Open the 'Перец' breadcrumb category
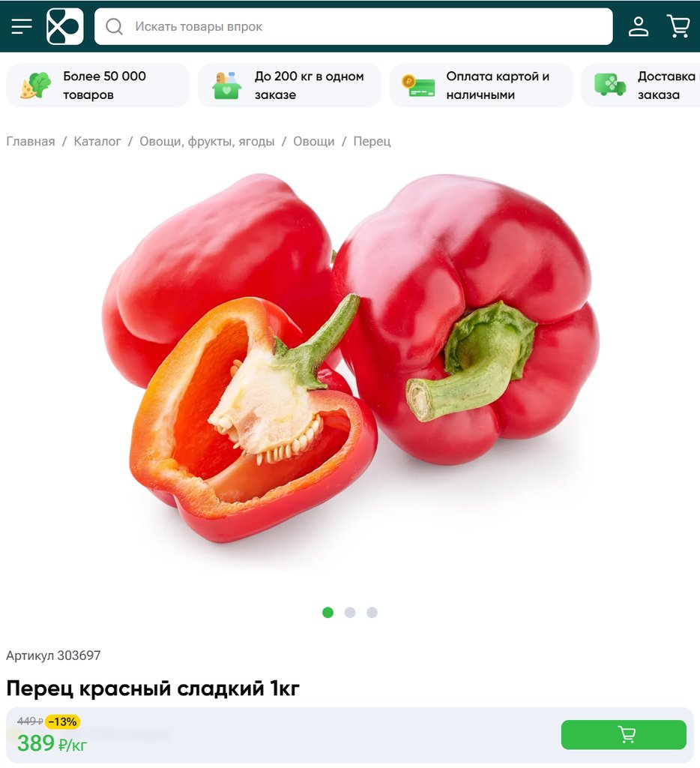This screenshot has height=768, width=700. click(372, 142)
